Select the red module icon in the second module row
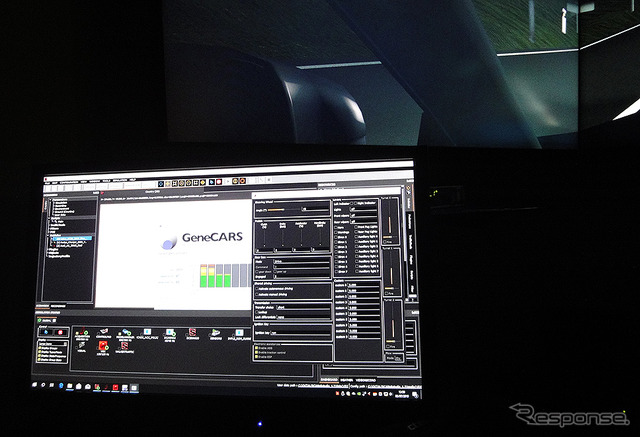Viewport: 640px width, 437px height. coord(103,345)
